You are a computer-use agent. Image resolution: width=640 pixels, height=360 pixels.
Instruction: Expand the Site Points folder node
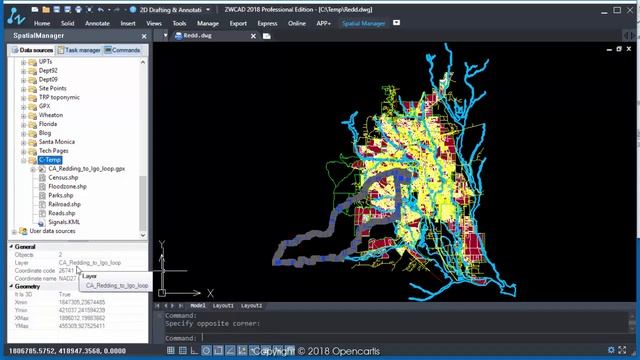23,89
